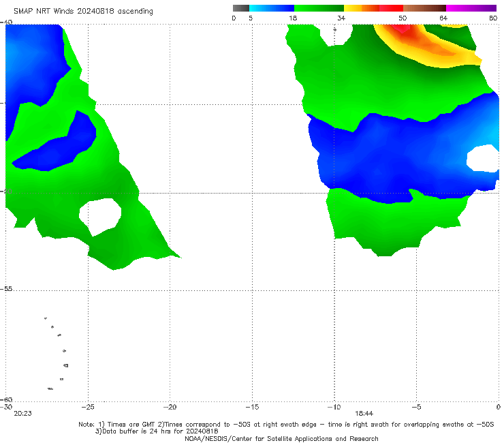
Task: Click the small island marker near -10, -40
Action: pos(334,29)
